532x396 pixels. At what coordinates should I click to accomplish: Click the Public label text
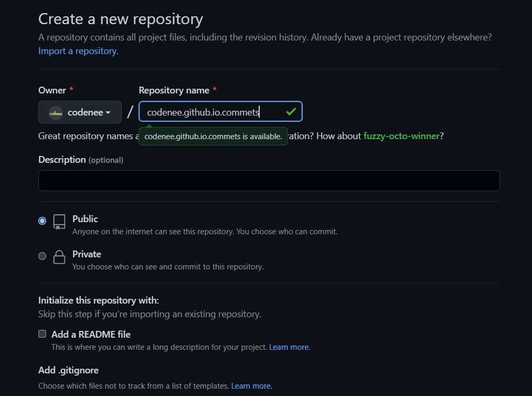[x=85, y=219]
